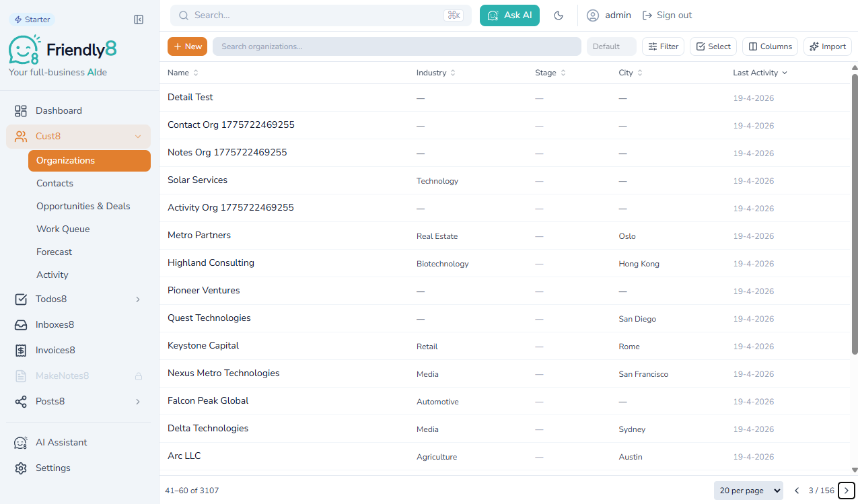
Task: Open the 20 per page dropdown
Action: (748, 491)
